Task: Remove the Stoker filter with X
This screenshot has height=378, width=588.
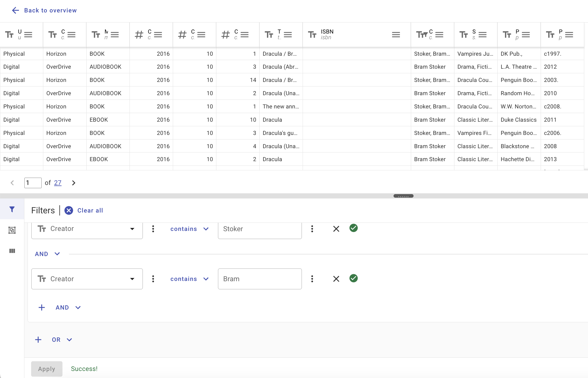Action: pos(336,229)
